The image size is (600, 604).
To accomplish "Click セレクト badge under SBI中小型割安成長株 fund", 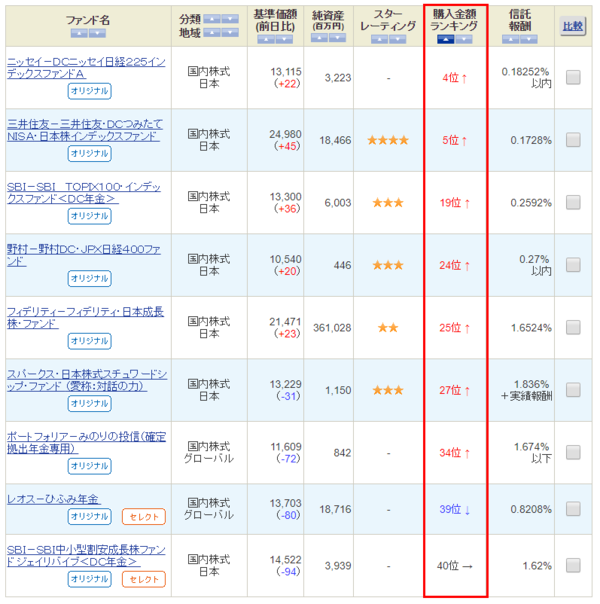I will (x=144, y=579).
